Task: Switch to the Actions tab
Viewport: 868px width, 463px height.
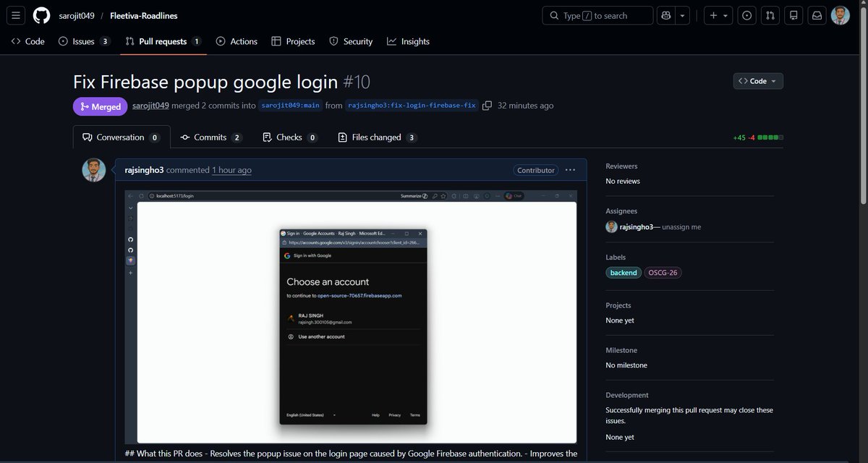Action: pos(237,41)
